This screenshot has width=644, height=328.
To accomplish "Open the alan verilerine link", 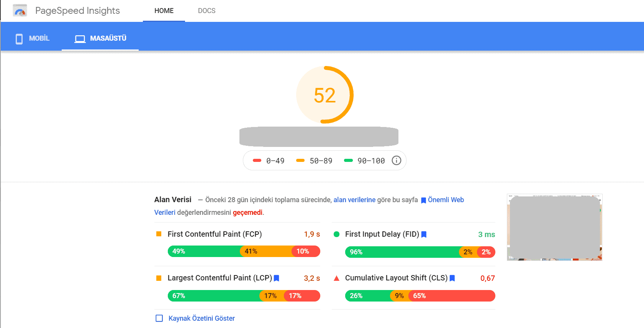I will coord(354,200).
